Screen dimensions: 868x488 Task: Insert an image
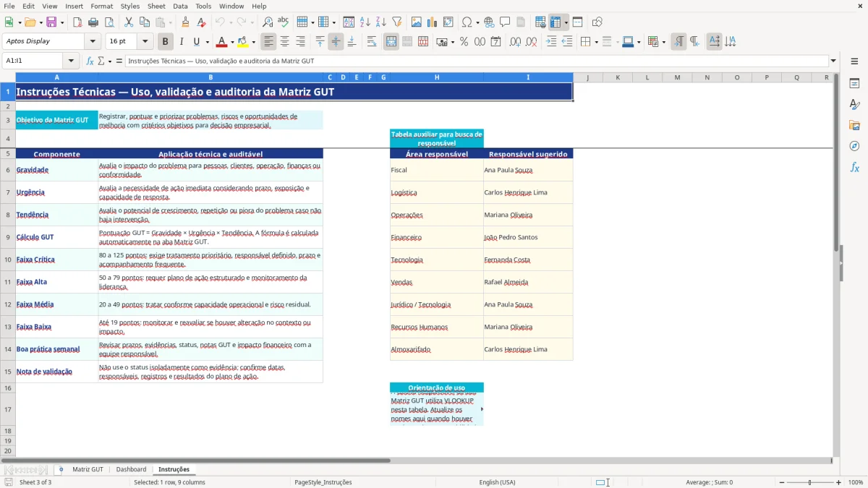pos(417,22)
